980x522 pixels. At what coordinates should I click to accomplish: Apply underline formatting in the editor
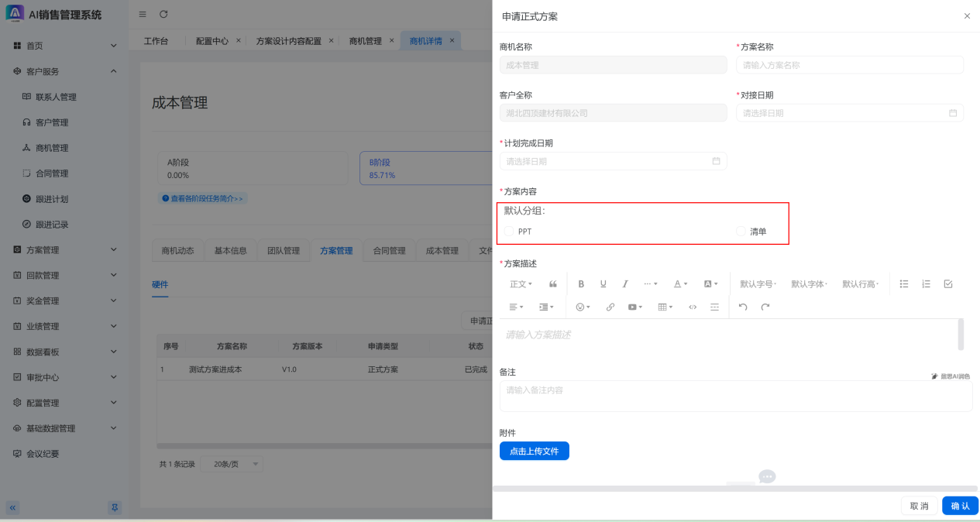pos(603,284)
